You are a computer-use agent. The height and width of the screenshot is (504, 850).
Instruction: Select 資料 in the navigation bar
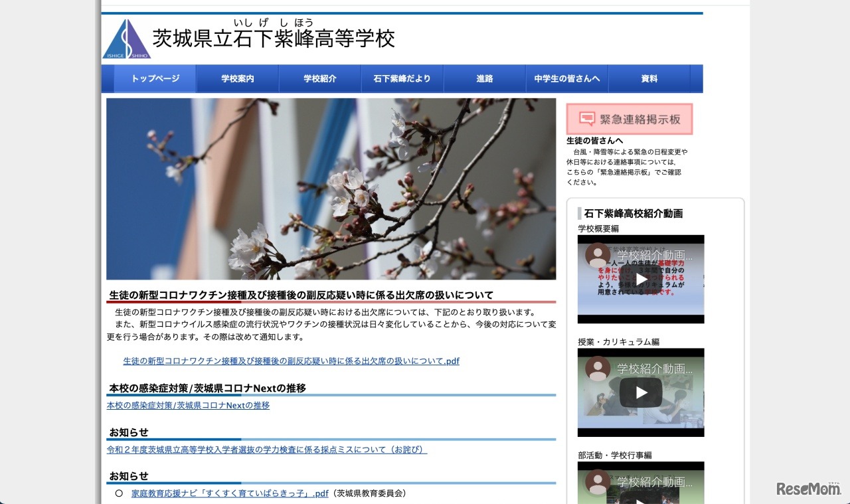click(x=649, y=78)
